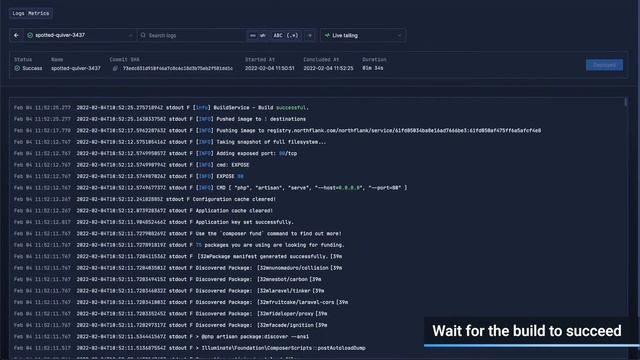This screenshot has height=360, width=640.
Task: Copy commit SHA using the copy icon
Action: (x=115, y=68)
